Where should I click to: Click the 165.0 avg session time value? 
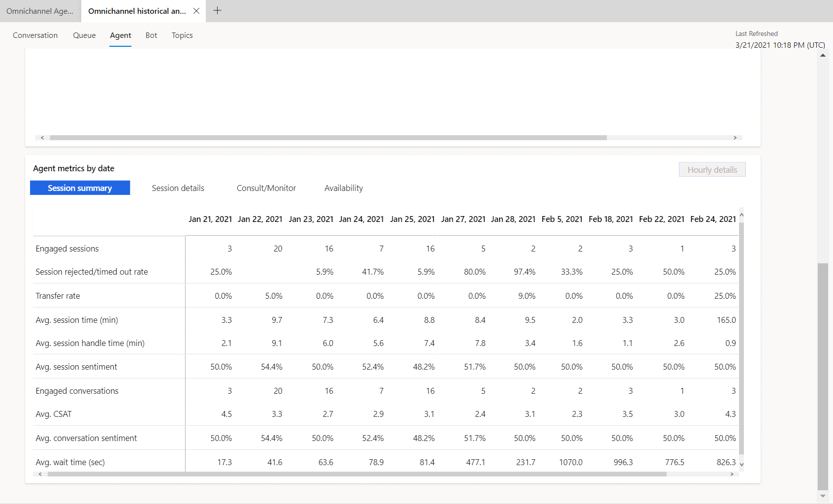726,320
